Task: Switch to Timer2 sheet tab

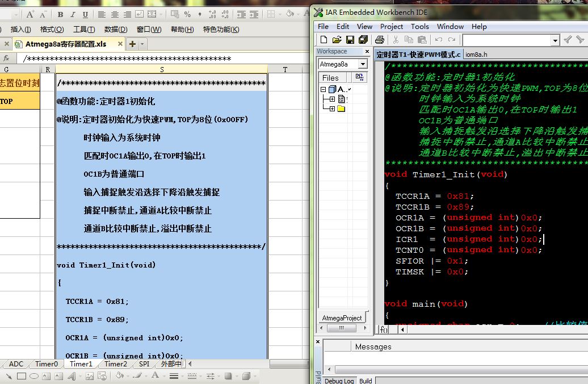Action: pyautogui.click(x=116, y=364)
